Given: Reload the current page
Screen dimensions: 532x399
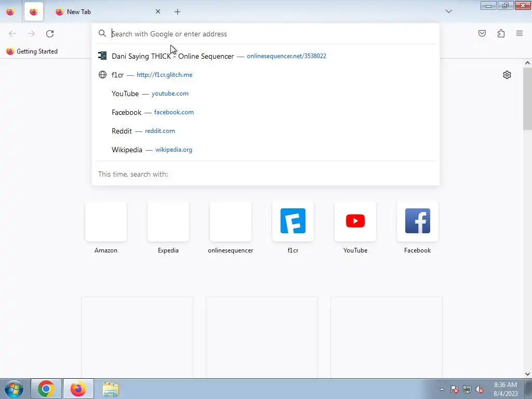Looking at the screenshot, I should [x=50, y=34].
